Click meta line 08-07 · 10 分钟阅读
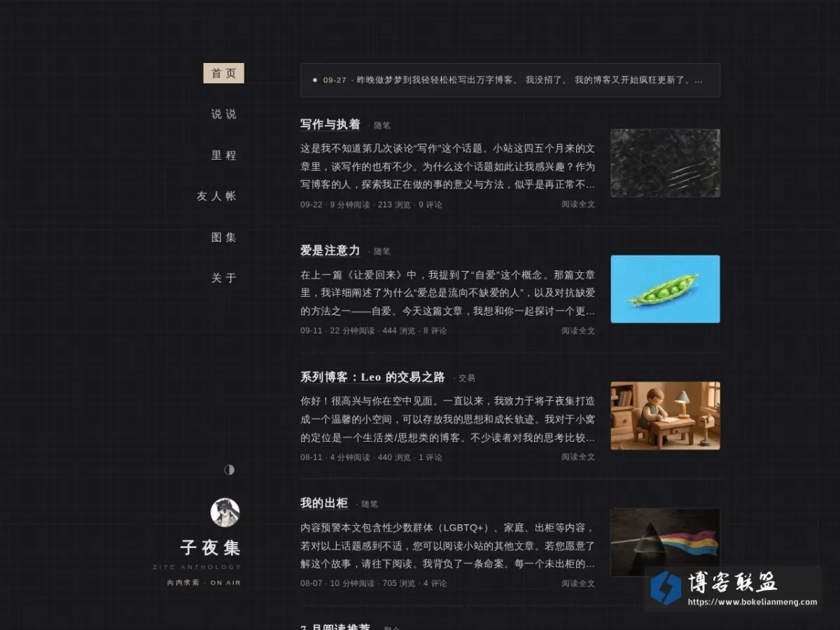Viewport: 840px width, 630px height. click(x=374, y=584)
